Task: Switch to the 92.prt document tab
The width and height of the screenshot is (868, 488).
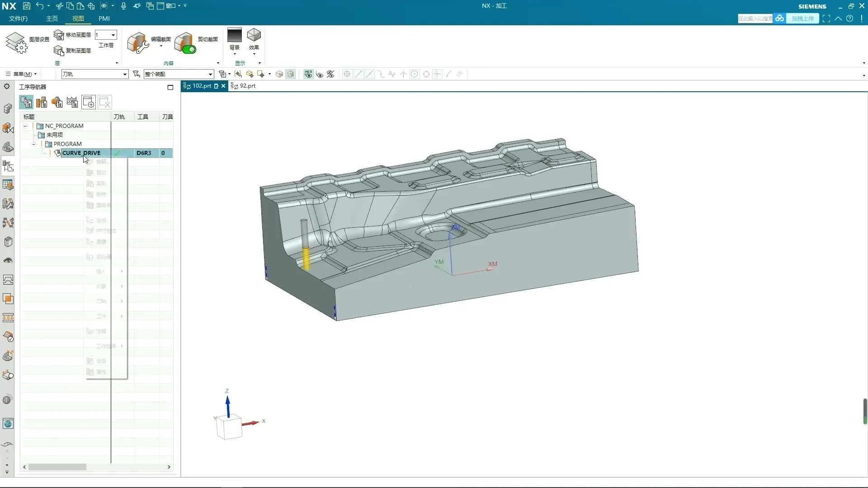Action: coord(247,86)
